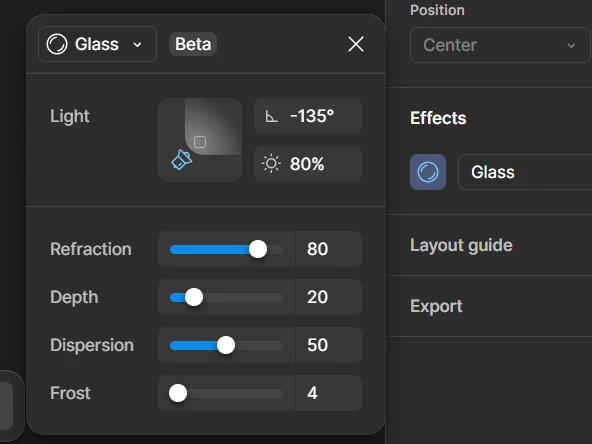This screenshot has height=444, width=592.
Task: Click the Dispersion slider handle
Action: [x=226, y=345]
